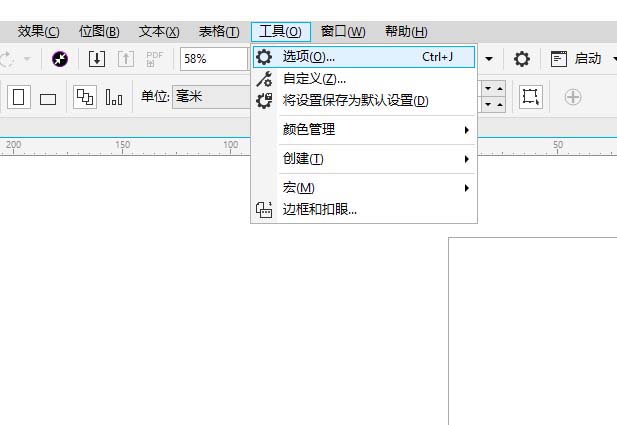
Task: Click the current page layout icon
Action: (114, 98)
